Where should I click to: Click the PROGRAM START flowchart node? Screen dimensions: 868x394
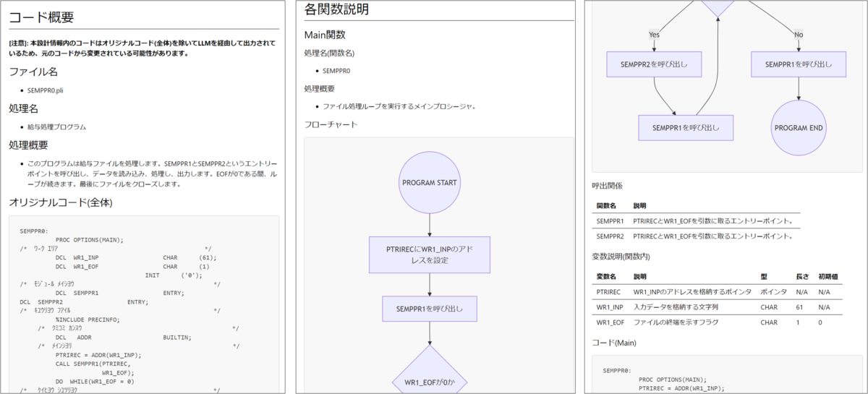pos(430,182)
